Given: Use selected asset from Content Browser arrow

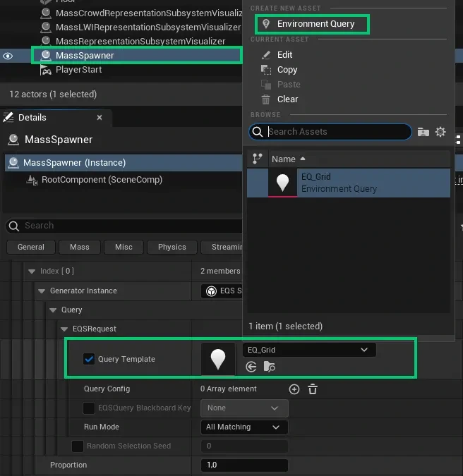Looking at the screenshot, I should [x=251, y=367].
